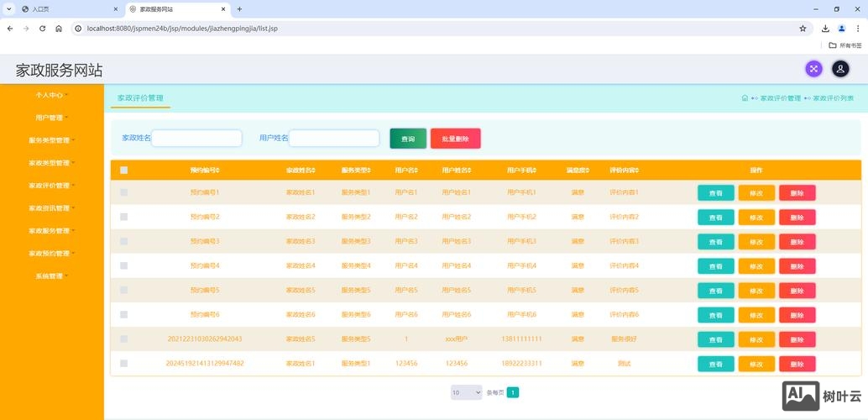868x420 pixels.
Task: Open the 系统管理 sidebar menu item
Action: 51,276
